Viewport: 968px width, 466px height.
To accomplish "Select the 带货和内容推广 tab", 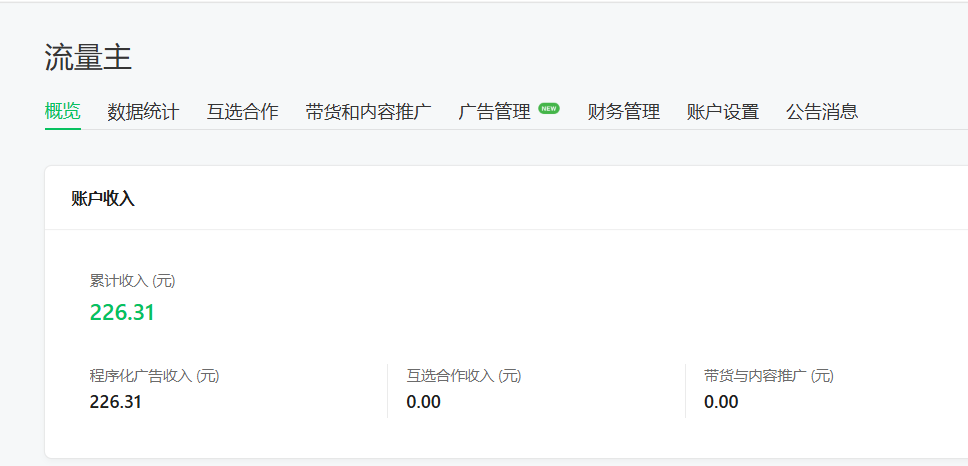I will [368, 112].
